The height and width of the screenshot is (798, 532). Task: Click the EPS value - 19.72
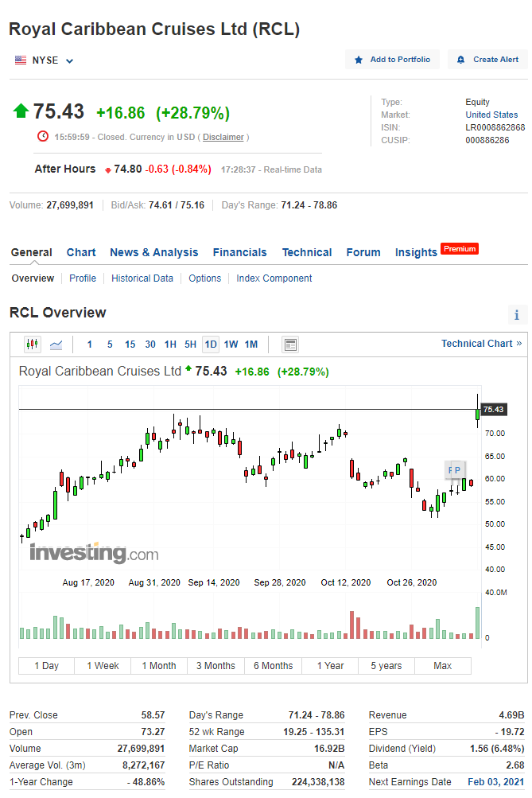510,732
